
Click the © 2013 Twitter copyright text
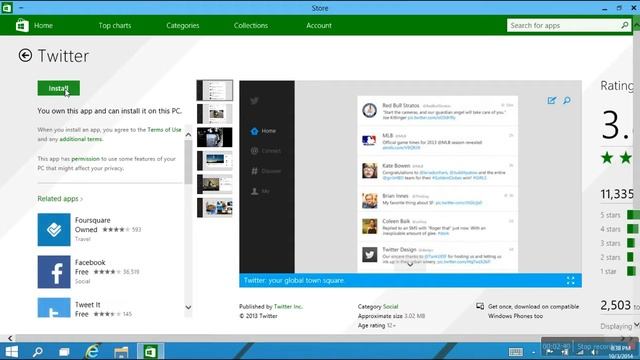(x=258, y=316)
